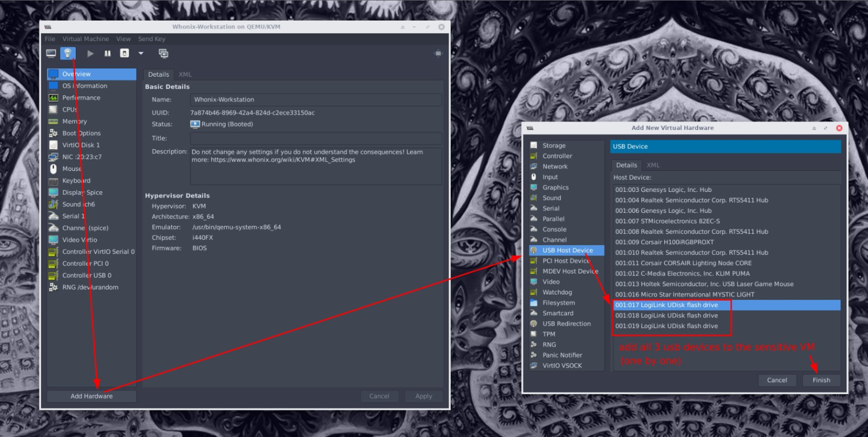
Task: Click the Name input field
Action: pos(316,100)
